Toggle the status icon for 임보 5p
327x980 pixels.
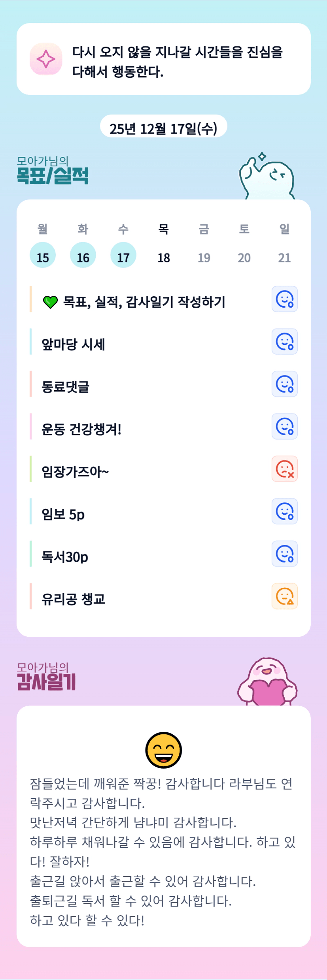coord(284,512)
